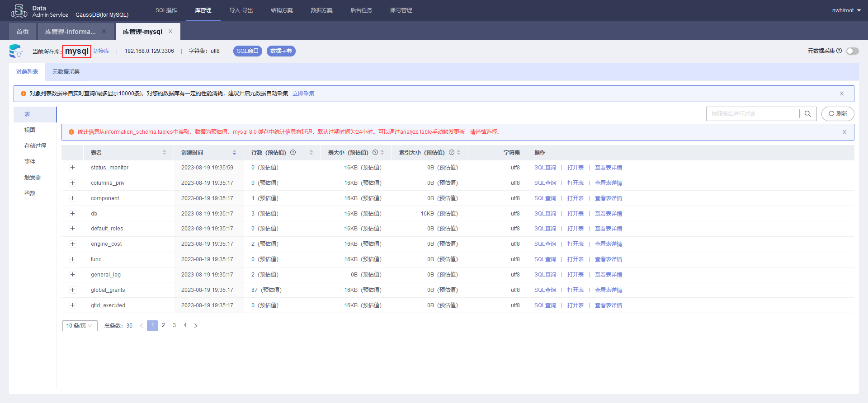Click SQL查询 for status_monitor
Viewport: 868px width, 403px height.
tap(545, 168)
